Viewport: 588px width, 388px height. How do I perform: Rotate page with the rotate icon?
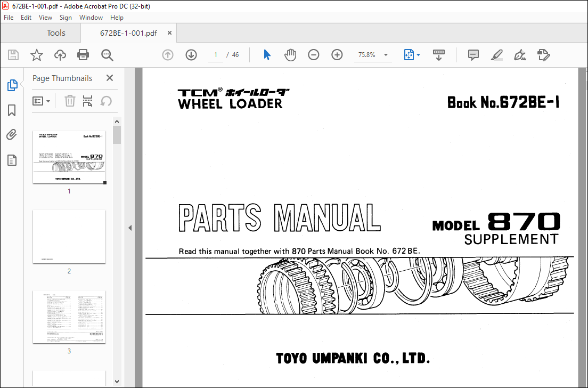[106, 101]
